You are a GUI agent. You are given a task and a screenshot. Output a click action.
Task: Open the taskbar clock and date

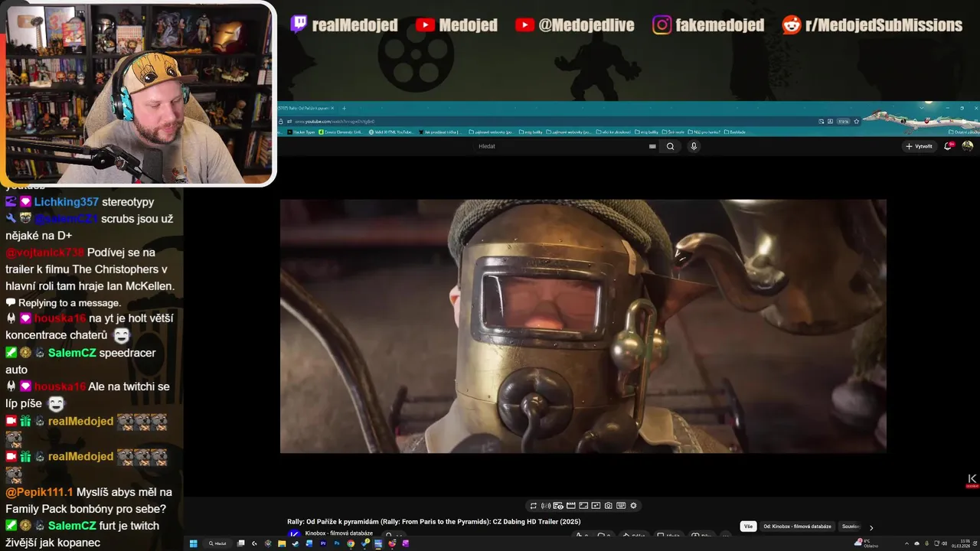pyautogui.click(x=961, y=543)
